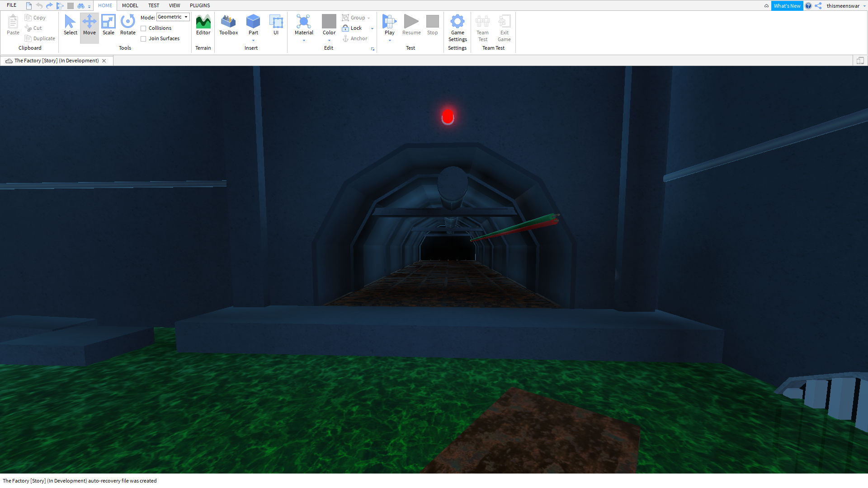Open the Material picker
This screenshot has height=488, width=868.
pos(303,25)
